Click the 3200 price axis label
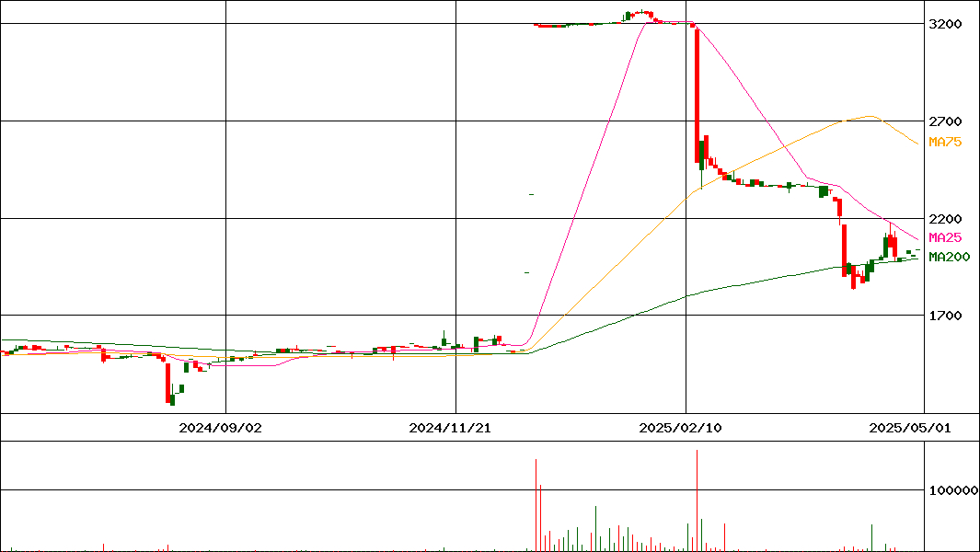980x552 pixels. [x=945, y=24]
